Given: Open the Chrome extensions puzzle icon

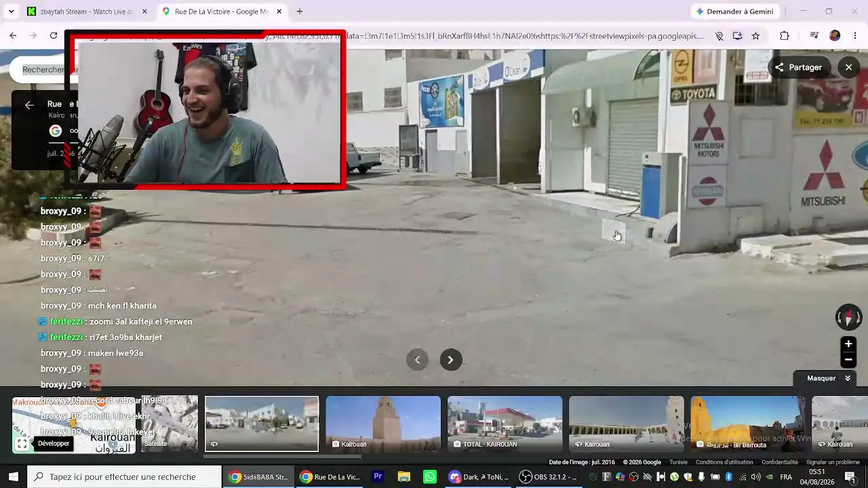Looking at the screenshot, I should (x=785, y=36).
